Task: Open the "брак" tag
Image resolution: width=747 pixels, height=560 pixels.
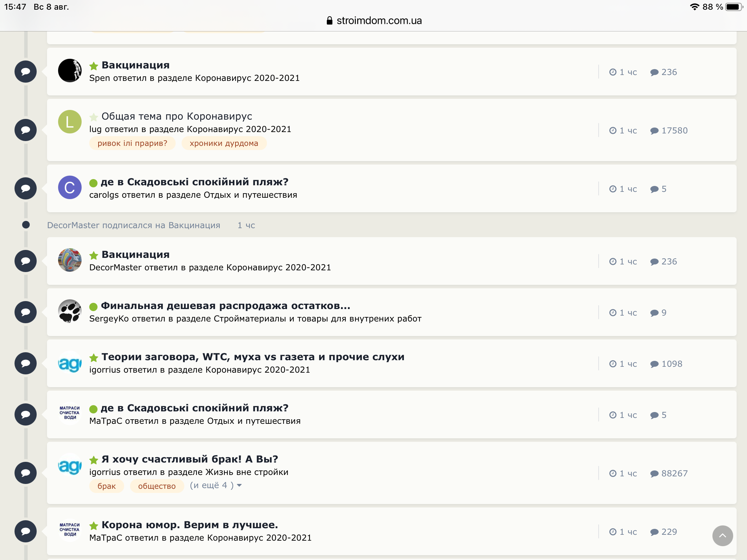Action: pyautogui.click(x=107, y=486)
